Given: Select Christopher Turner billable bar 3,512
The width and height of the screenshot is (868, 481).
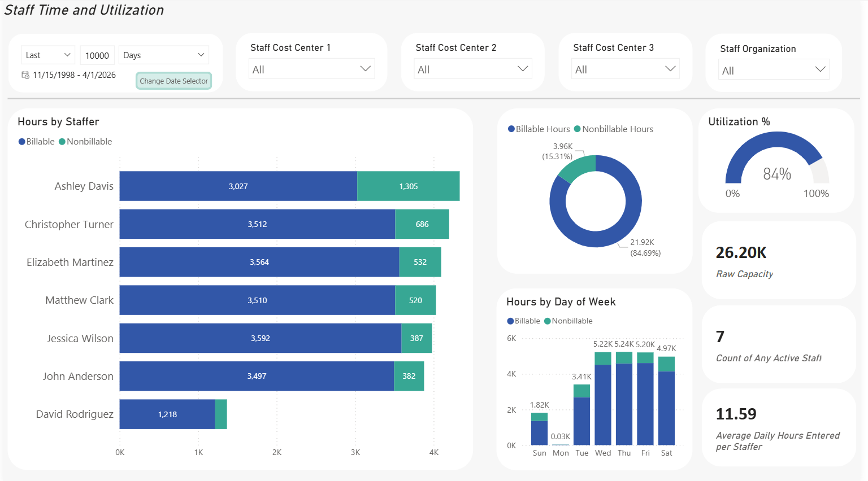Looking at the screenshot, I should coord(257,224).
